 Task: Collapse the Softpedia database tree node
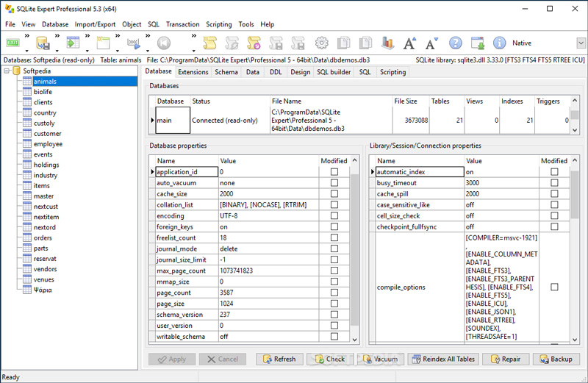pos(7,71)
